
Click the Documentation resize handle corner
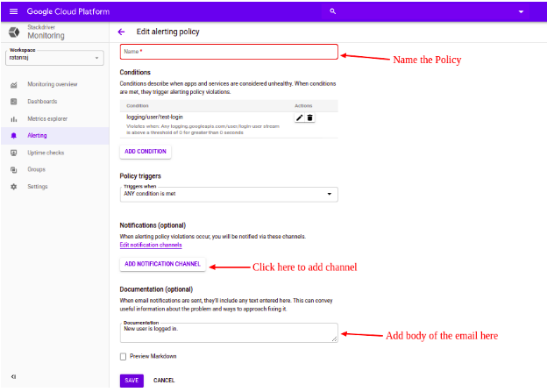click(334, 339)
